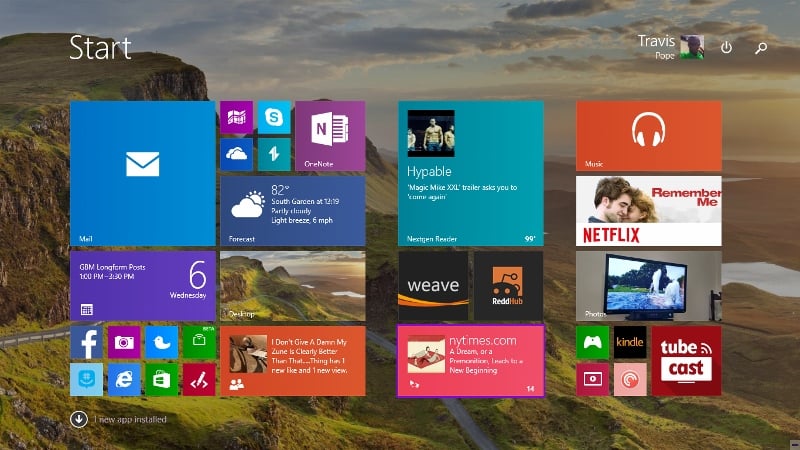Viewport: 800px width, 450px height.
Task: Open the Desktop tile
Action: tap(292, 286)
